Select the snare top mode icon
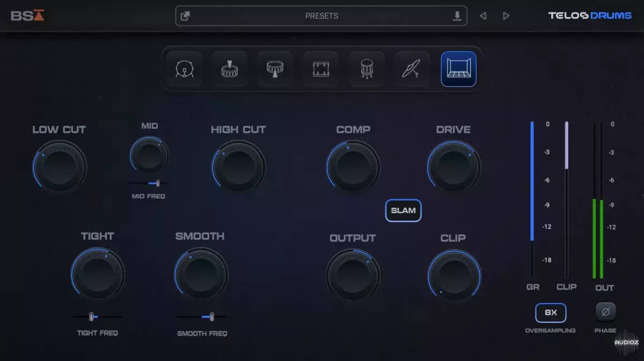This screenshot has width=644, height=361. (x=230, y=69)
